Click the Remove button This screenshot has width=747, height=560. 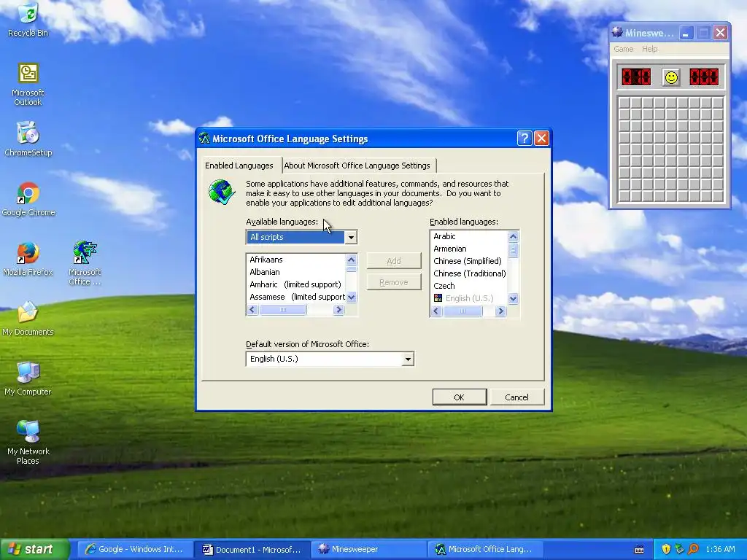393,282
